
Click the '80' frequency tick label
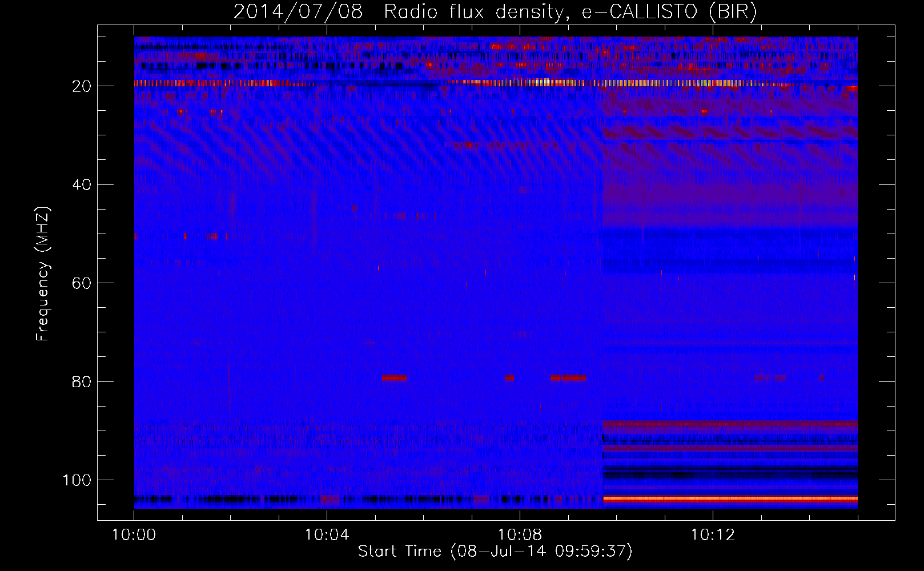coord(82,381)
